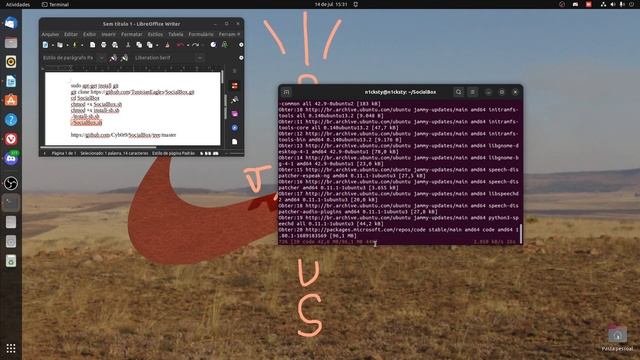Expand the Liberation Serif font name dropdown
The image size is (640, 360).
(x=199, y=58)
